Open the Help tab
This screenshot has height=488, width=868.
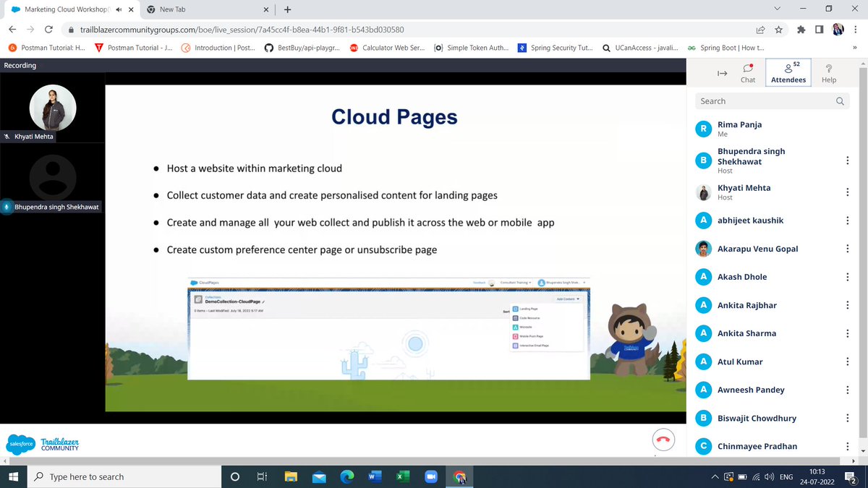point(829,73)
